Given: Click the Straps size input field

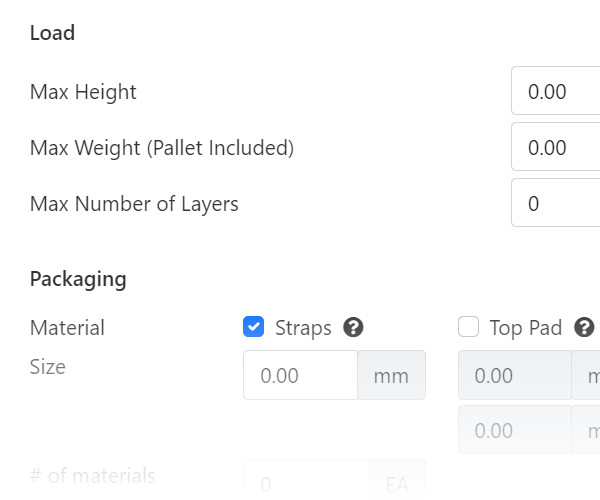Looking at the screenshot, I should pos(301,376).
